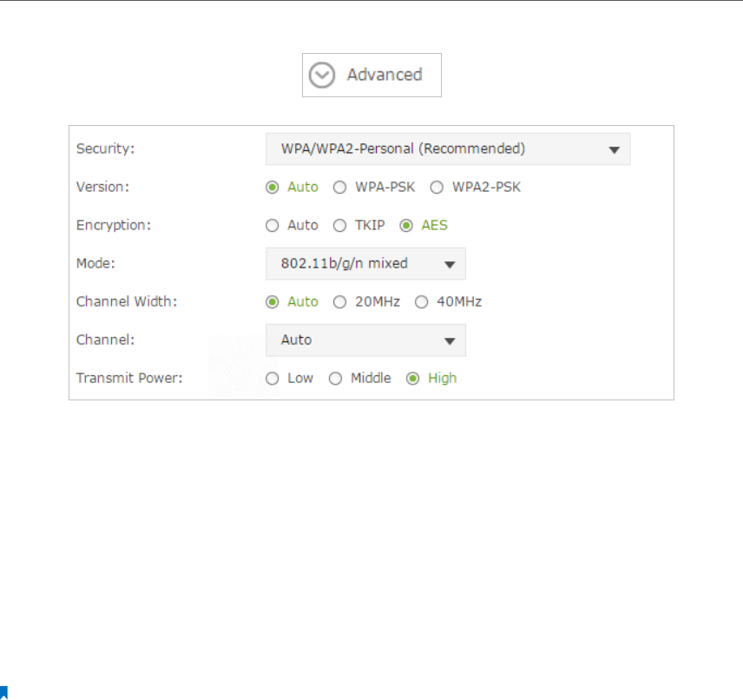Set Transmit Power to Low
This screenshot has width=743, height=700.
(x=272, y=379)
